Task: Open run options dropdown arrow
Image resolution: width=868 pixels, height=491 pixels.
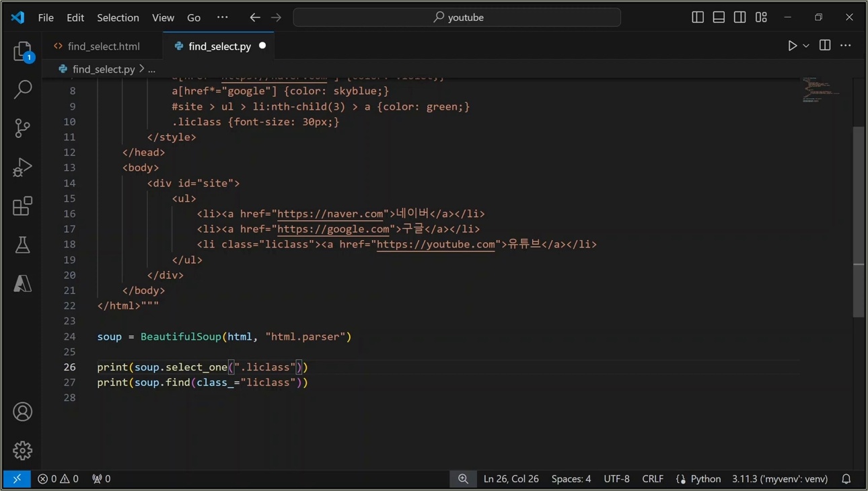Action: (x=806, y=46)
